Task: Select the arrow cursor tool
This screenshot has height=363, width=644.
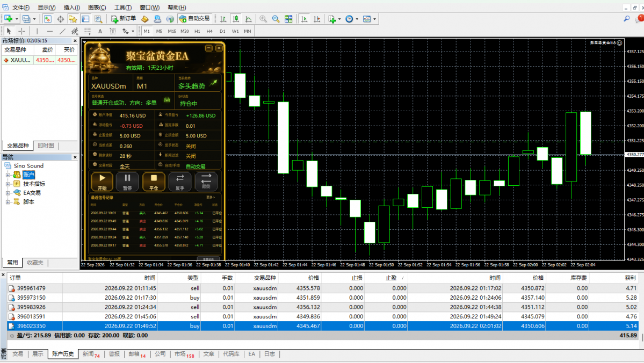Action: (x=9, y=31)
